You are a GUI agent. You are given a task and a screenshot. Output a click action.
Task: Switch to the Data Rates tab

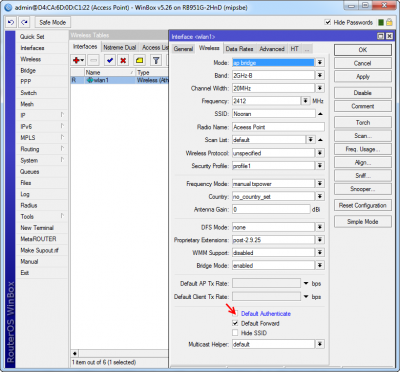tap(239, 49)
